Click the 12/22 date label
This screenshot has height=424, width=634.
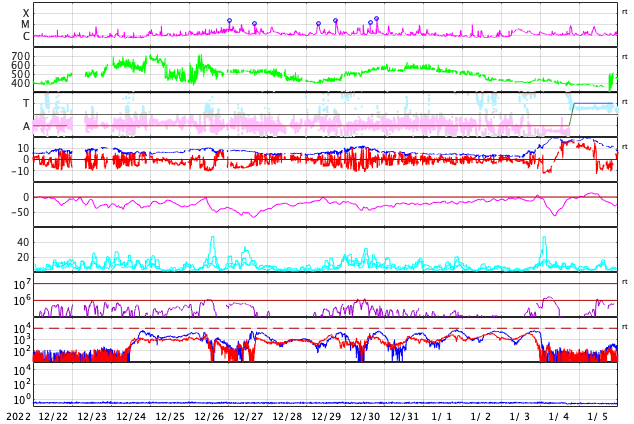point(53,417)
